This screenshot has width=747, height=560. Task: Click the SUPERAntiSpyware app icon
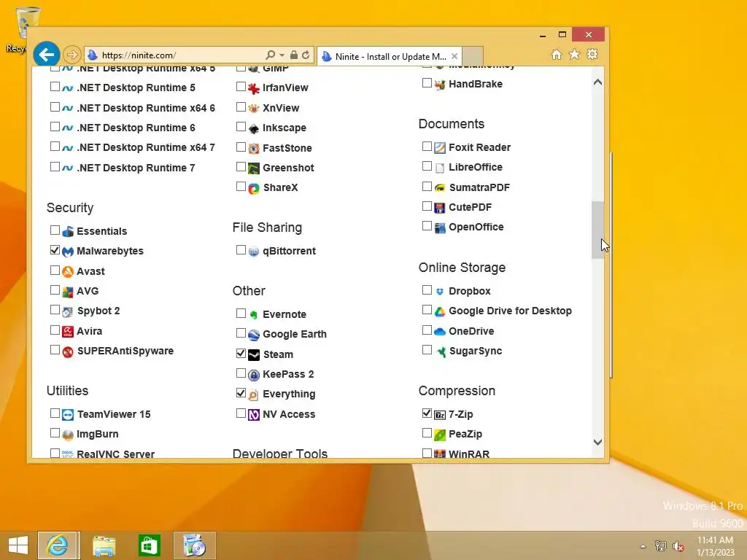point(68,351)
